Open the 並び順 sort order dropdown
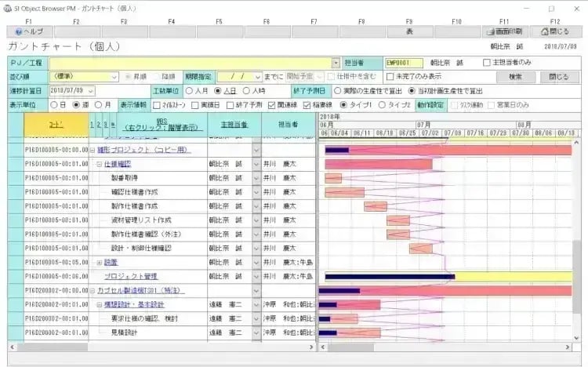 tap(114, 77)
